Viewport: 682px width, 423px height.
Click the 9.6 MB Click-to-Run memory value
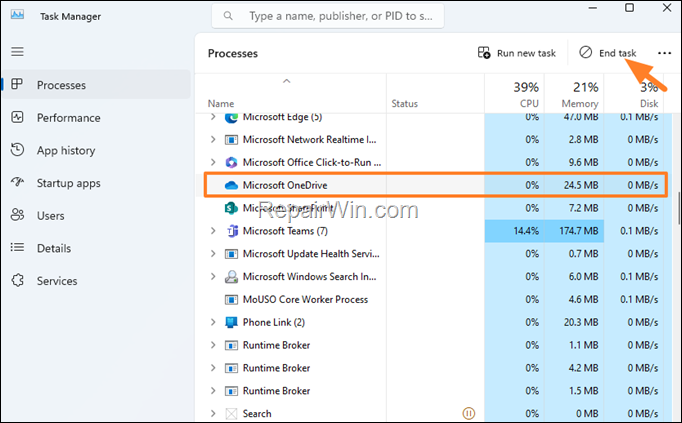click(x=583, y=163)
